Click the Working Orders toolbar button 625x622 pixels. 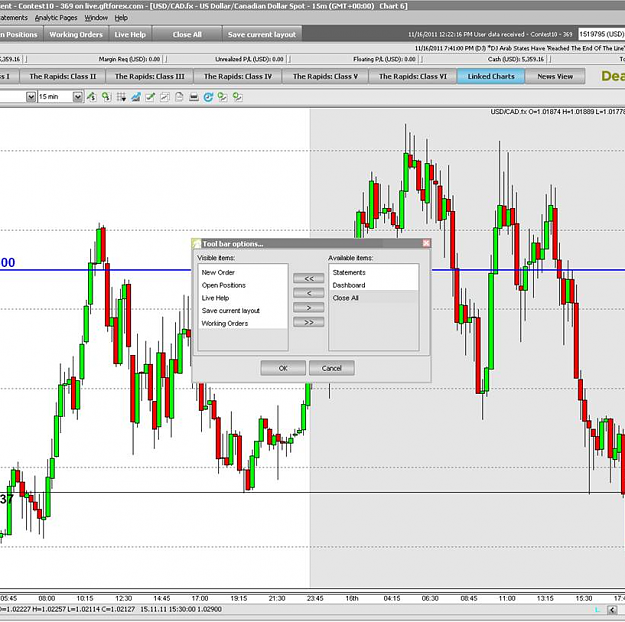(76, 35)
